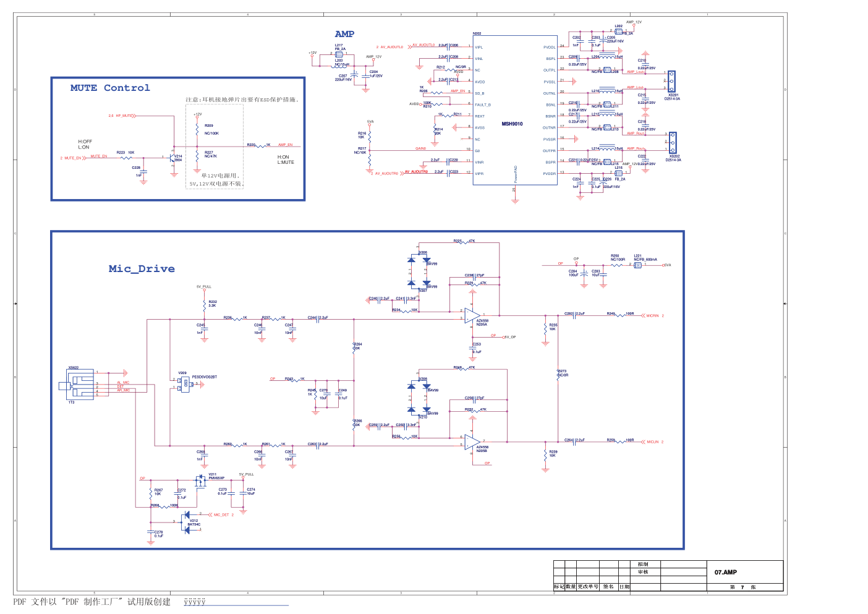The height and width of the screenshot is (614, 868).
Task: Click the N205A op-amp triangle symbol
Action: pyautogui.click(x=472, y=315)
